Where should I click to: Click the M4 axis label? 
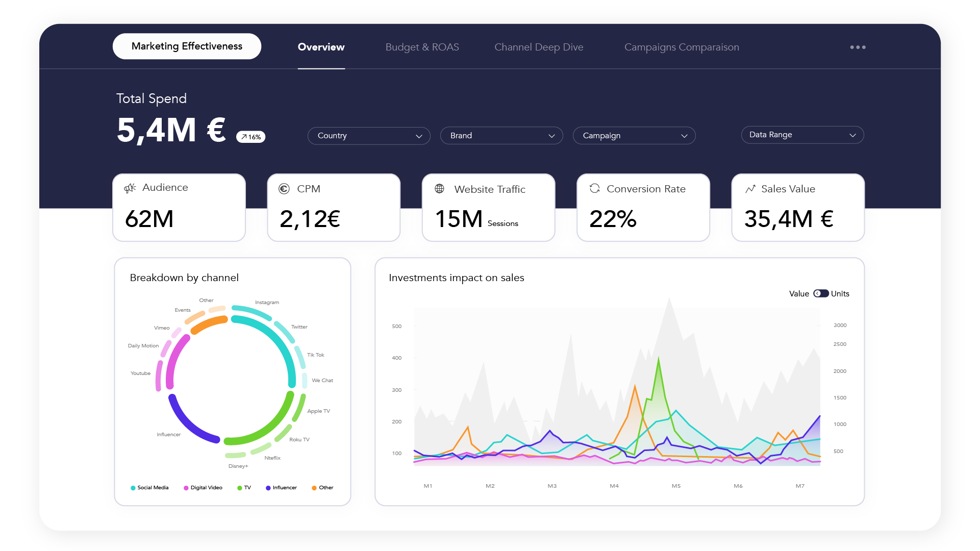(x=614, y=486)
